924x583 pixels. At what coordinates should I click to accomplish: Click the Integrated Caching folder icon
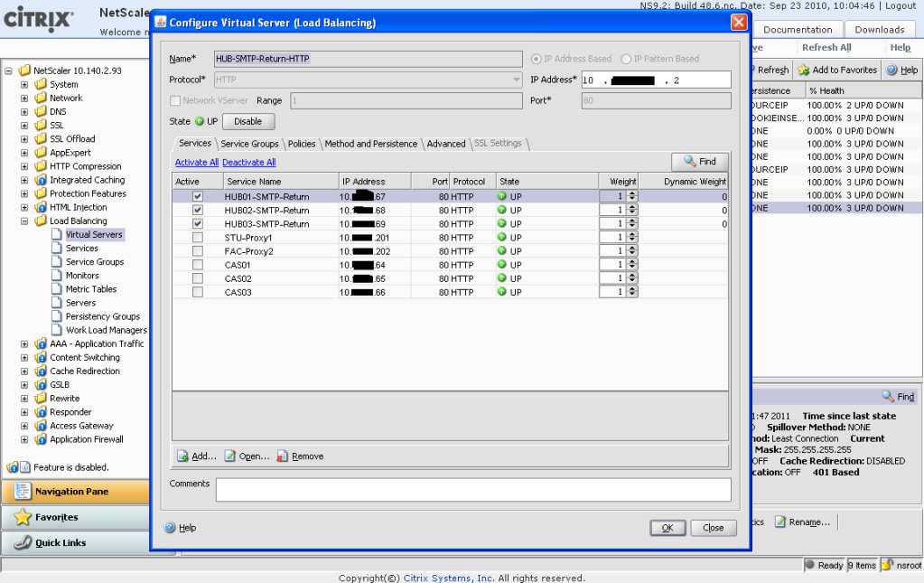pos(41,180)
